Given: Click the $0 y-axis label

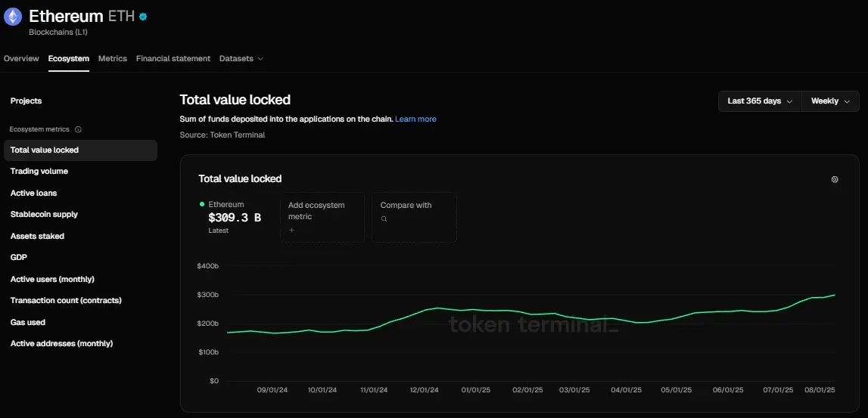Looking at the screenshot, I should coord(213,381).
